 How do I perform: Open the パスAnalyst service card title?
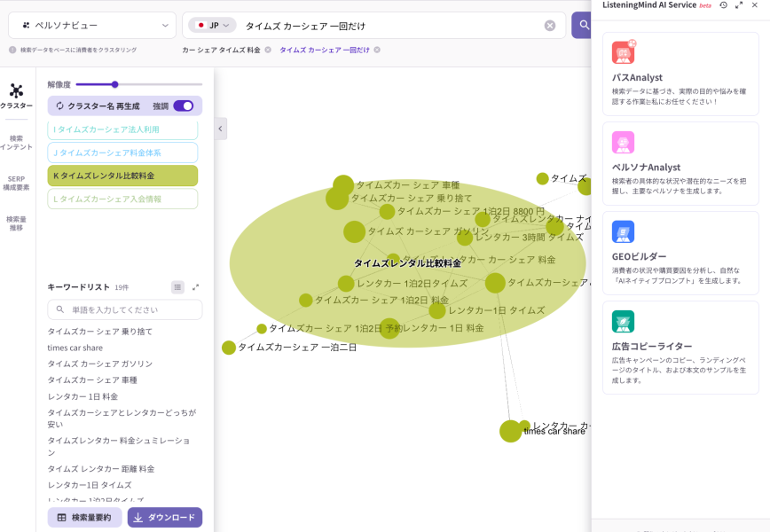pos(637,77)
